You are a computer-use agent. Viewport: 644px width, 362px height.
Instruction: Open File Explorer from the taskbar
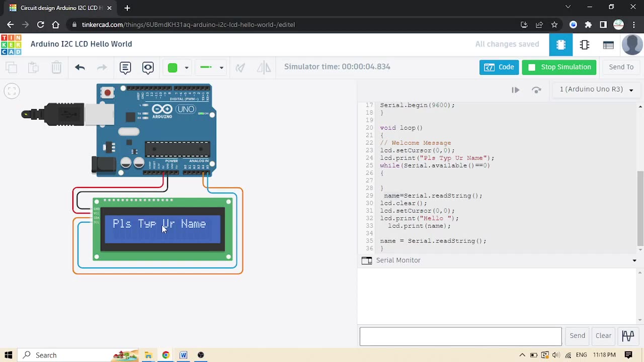[x=148, y=355]
